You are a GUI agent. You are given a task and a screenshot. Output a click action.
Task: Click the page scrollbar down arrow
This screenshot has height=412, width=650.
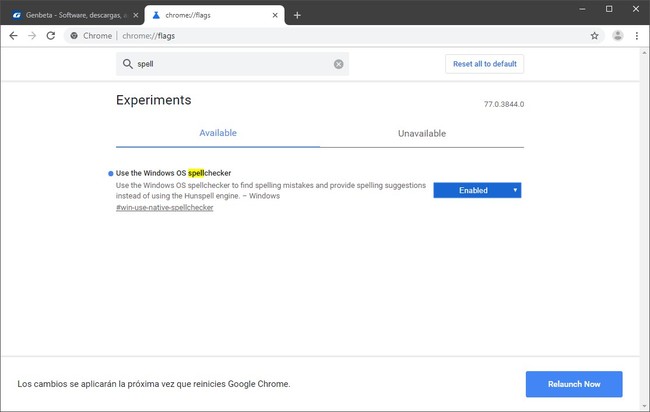(645, 406)
